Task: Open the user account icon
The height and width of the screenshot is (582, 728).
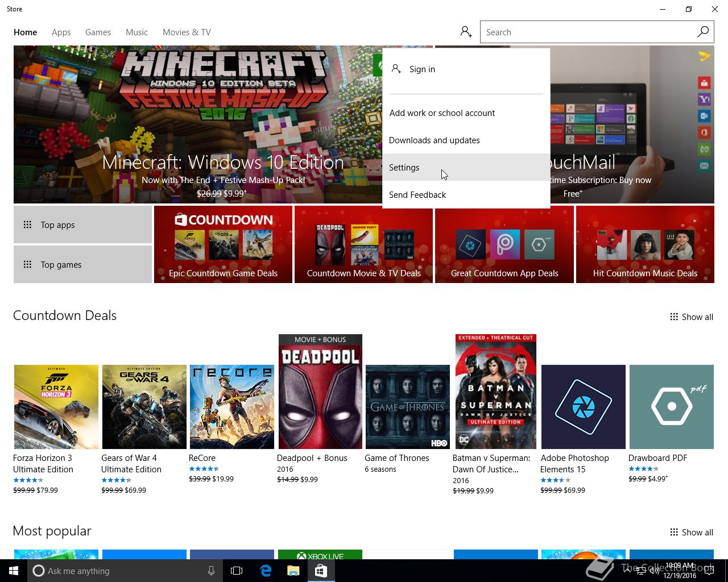Action: pyautogui.click(x=466, y=32)
